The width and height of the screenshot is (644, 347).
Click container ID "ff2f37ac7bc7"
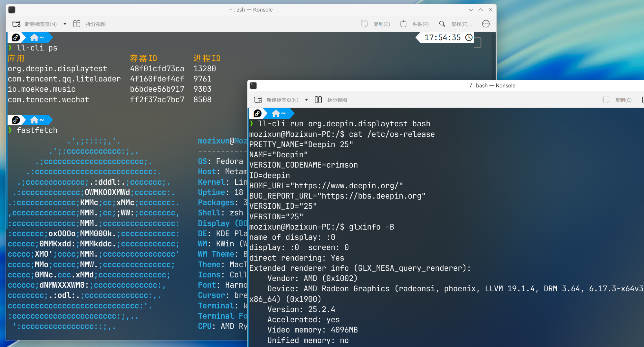click(157, 100)
